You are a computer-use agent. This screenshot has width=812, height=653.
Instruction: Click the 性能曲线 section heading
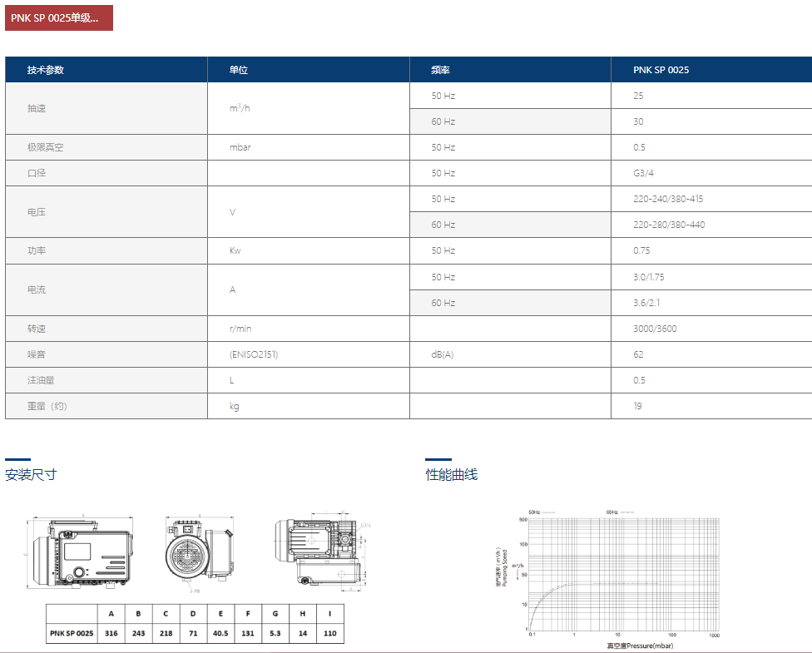click(452, 475)
